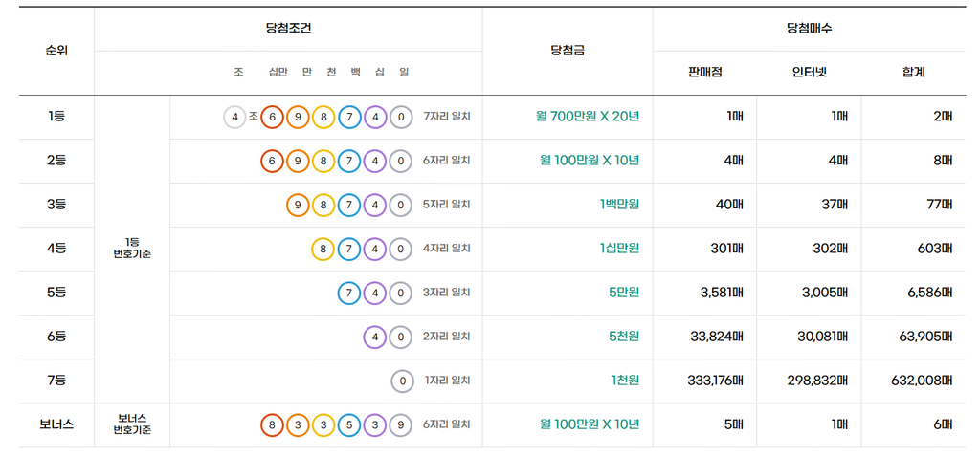This screenshot has height=457, width=980.
Task: Click the 인터넷 sub-header
Action: pyautogui.click(x=810, y=73)
